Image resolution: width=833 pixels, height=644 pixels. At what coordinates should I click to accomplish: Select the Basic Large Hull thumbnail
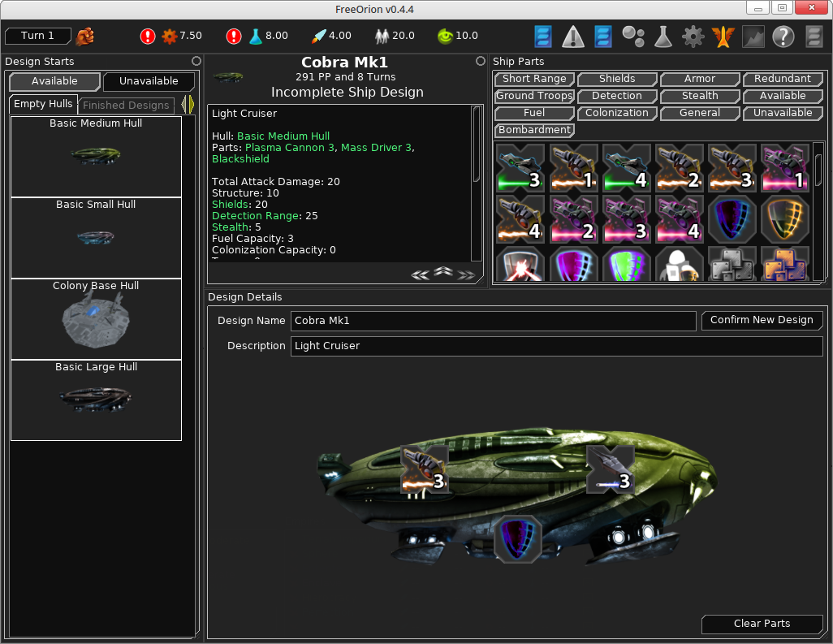[x=96, y=400]
